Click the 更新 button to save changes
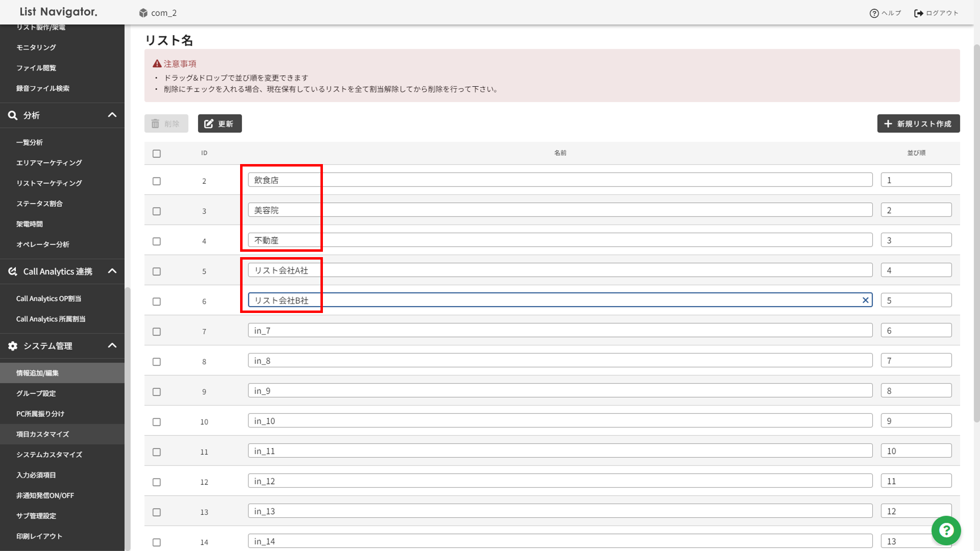This screenshot has height=551, width=980. pos(220,124)
